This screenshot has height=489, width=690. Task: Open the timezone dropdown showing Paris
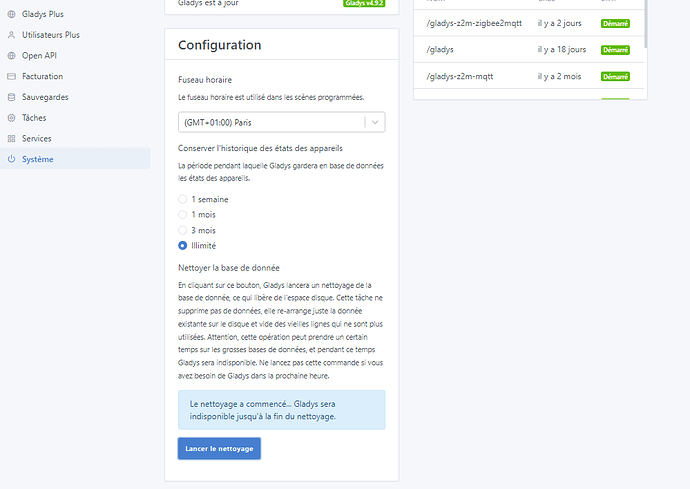[x=270, y=122]
